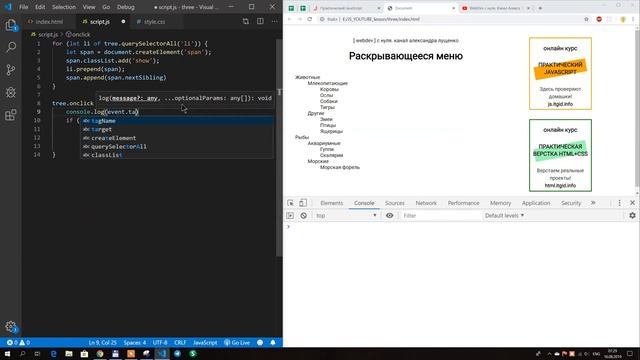The width and height of the screenshot is (640, 360).
Task: Click errors and warnings status bar entry
Action: coord(18,342)
